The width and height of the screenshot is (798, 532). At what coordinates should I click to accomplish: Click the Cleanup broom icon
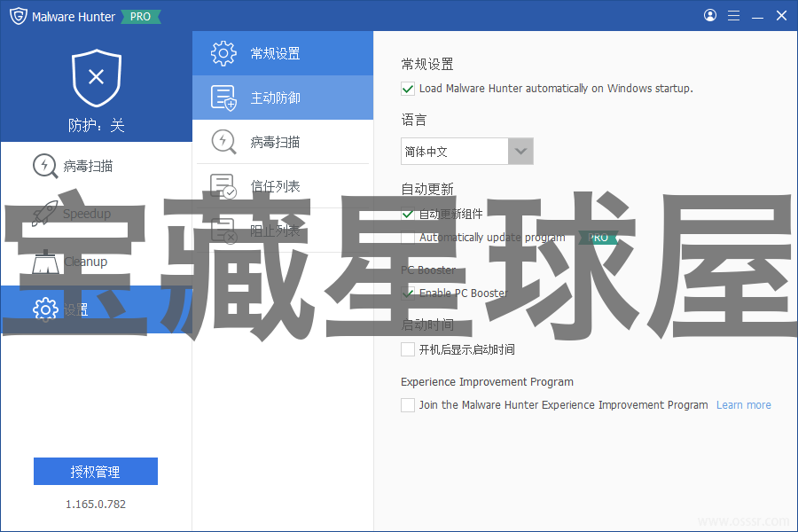[x=45, y=262]
